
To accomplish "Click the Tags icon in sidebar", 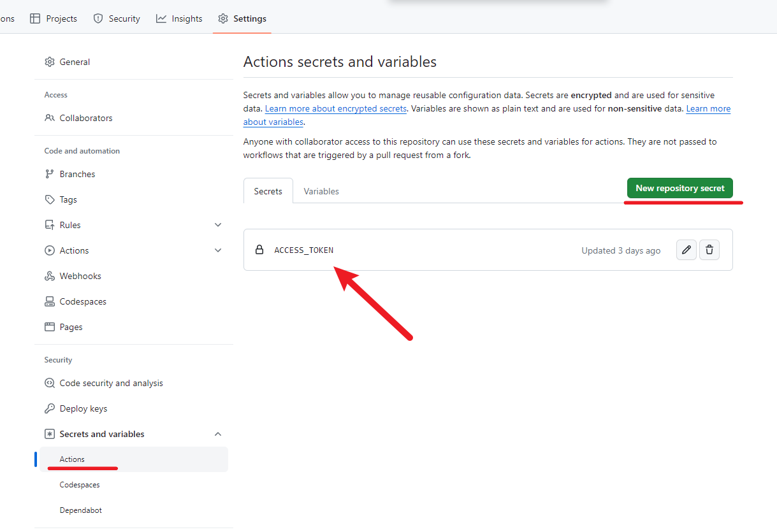I will (x=50, y=199).
